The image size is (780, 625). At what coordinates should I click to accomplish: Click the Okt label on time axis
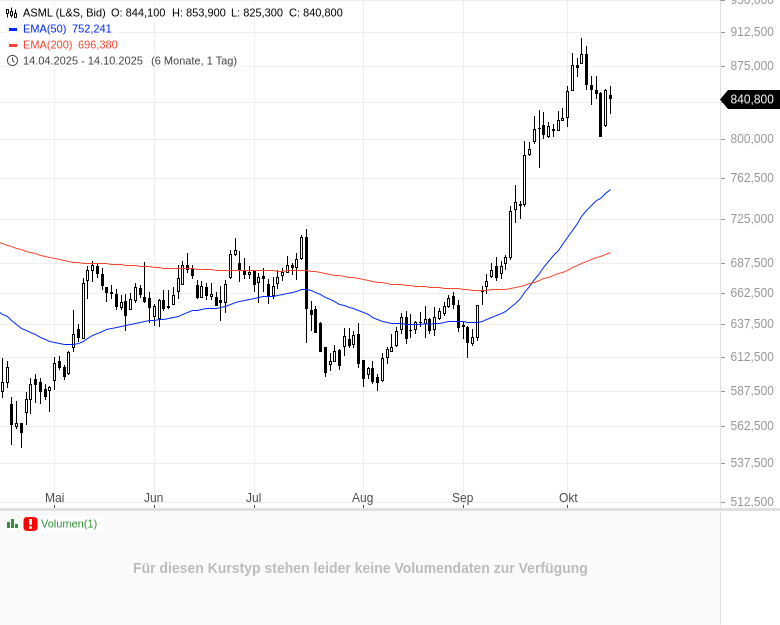click(568, 498)
